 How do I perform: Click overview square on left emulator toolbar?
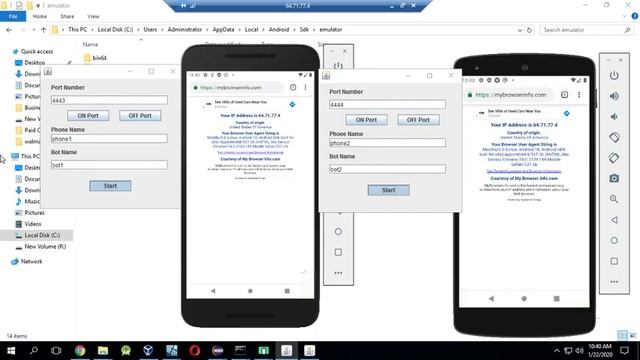(338, 252)
